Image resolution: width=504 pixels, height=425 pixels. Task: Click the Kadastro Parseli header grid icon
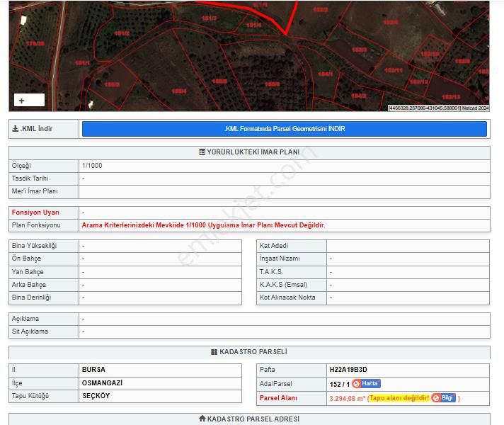(214, 352)
